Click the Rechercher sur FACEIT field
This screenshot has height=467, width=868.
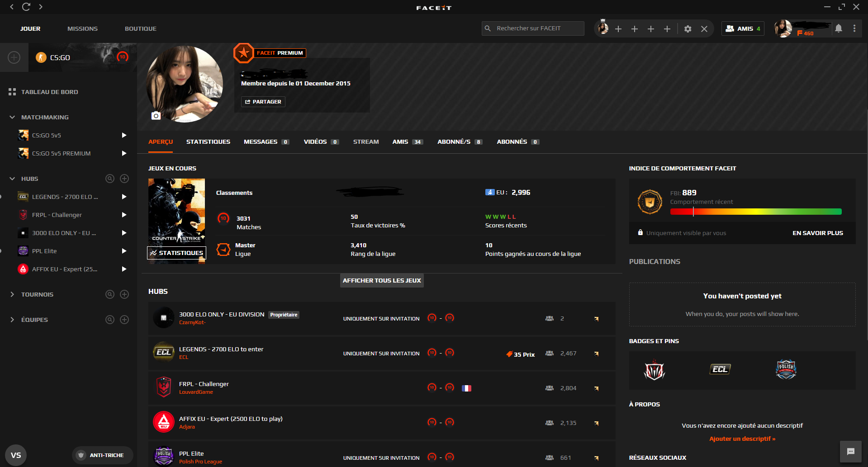coord(533,28)
